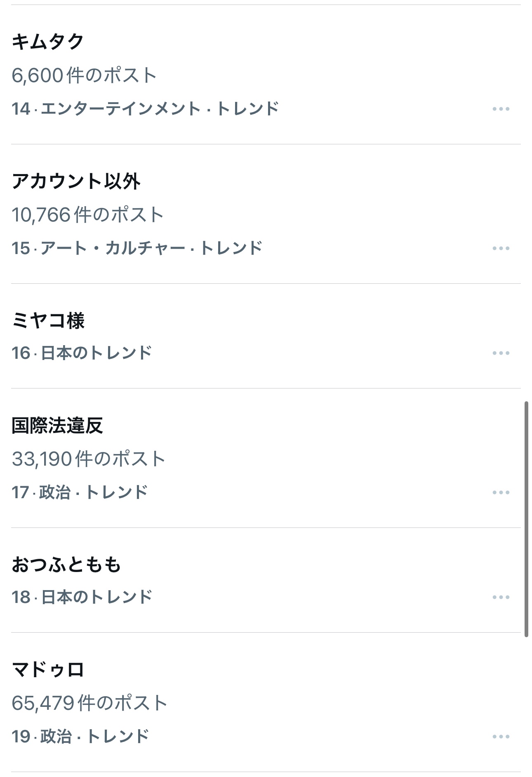The height and width of the screenshot is (777, 532).
Task: Click the 17 · 政治 · トレンド label
Action: pos(80,492)
